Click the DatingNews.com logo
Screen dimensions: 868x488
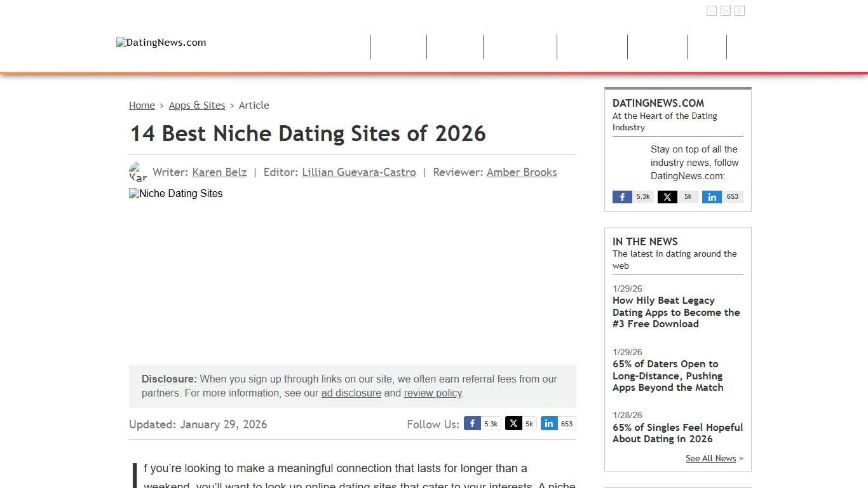click(x=161, y=43)
